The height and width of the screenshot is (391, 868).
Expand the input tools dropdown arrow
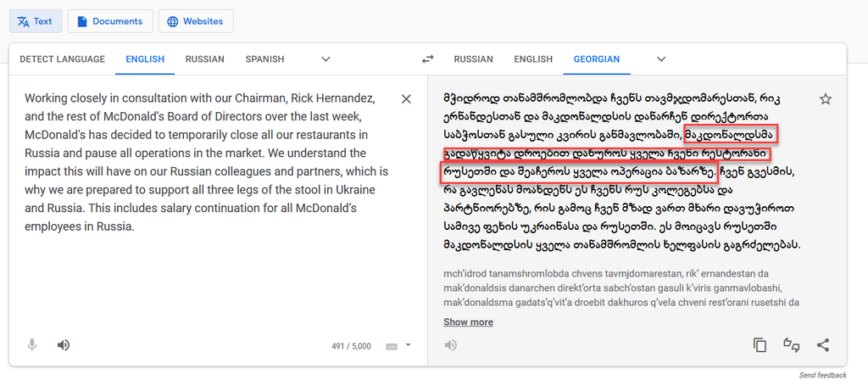(x=408, y=345)
